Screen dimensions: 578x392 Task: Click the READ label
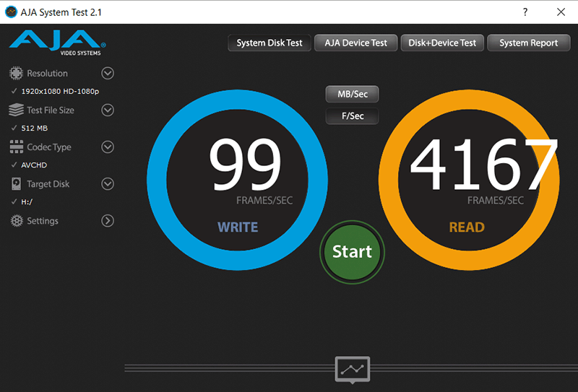[x=467, y=227]
